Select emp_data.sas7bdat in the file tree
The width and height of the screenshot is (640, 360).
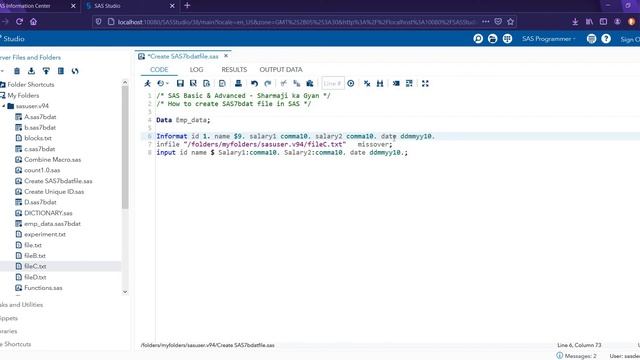tap(52, 224)
